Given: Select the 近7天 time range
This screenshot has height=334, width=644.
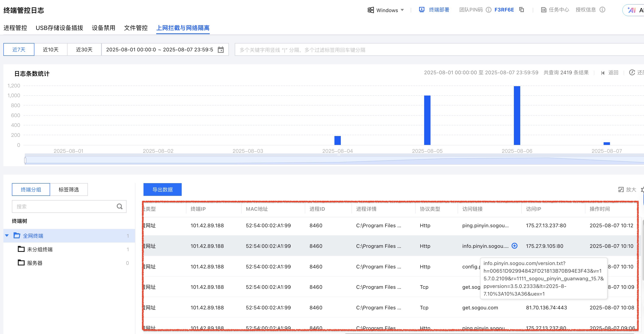Looking at the screenshot, I should click(x=19, y=49).
